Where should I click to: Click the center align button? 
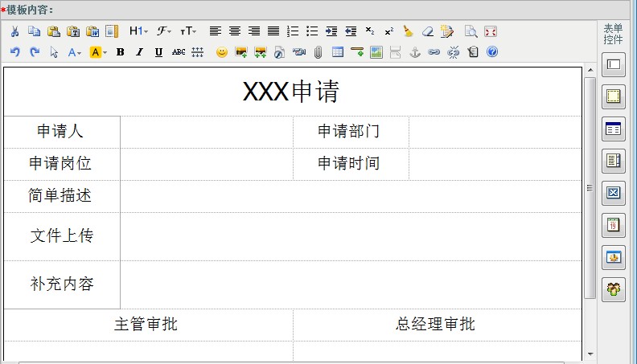tap(235, 31)
